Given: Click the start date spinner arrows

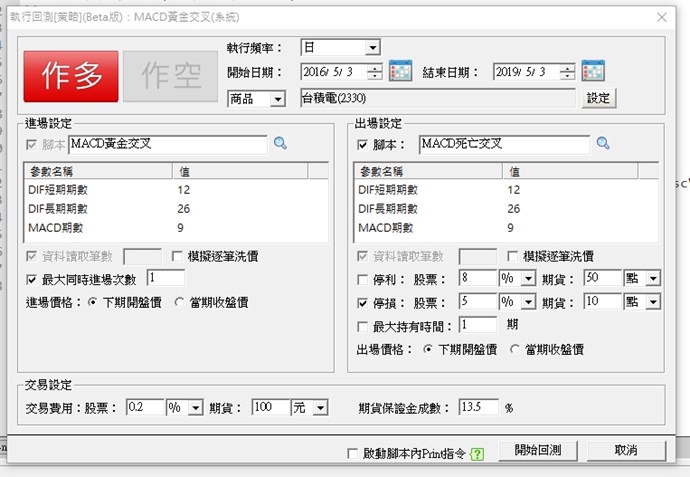Looking at the screenshot, I should [x=374, y=72].
